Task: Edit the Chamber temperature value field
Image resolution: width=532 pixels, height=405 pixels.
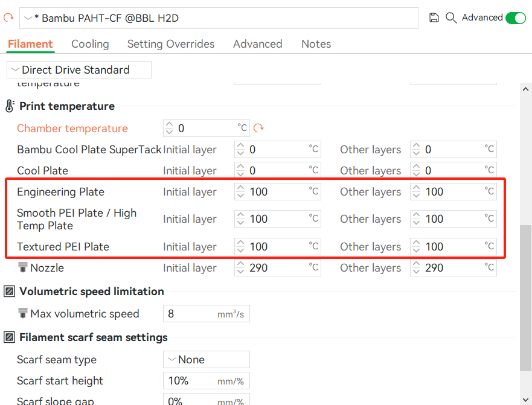Action: (207, 128)
